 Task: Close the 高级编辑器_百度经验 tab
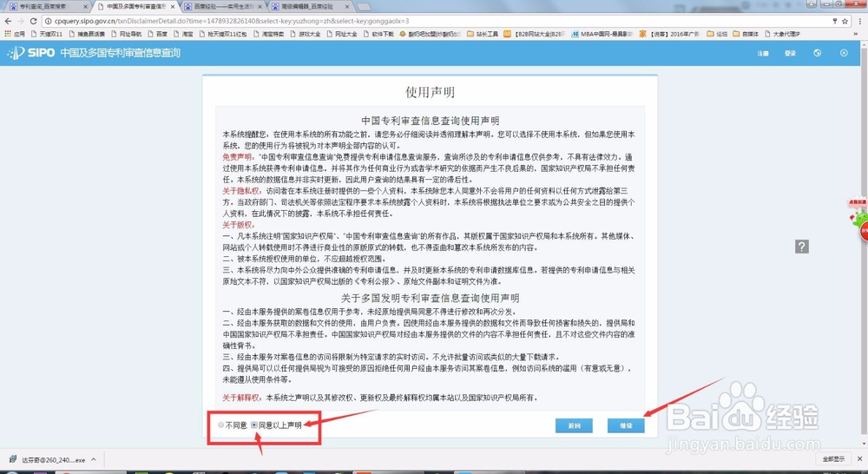(347, 7)
